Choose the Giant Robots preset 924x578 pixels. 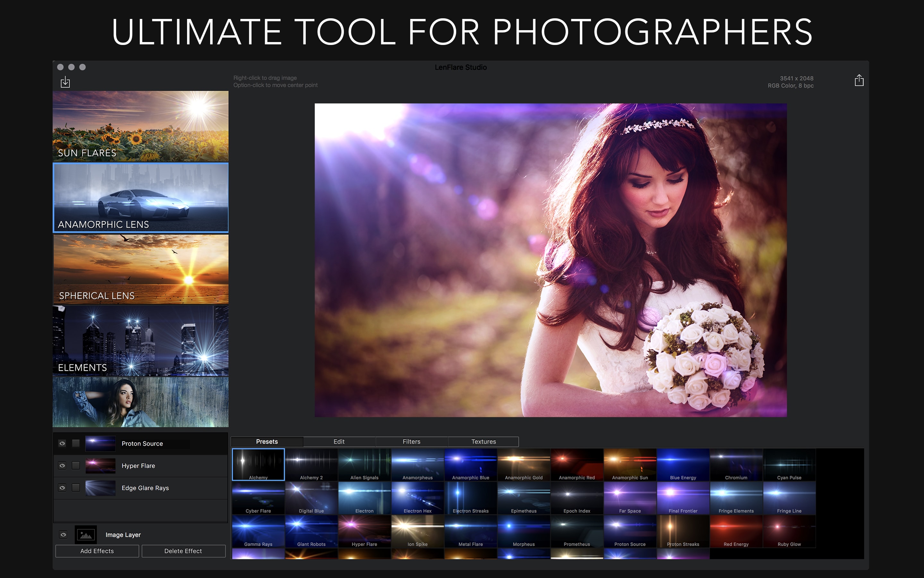click(311, 531)
